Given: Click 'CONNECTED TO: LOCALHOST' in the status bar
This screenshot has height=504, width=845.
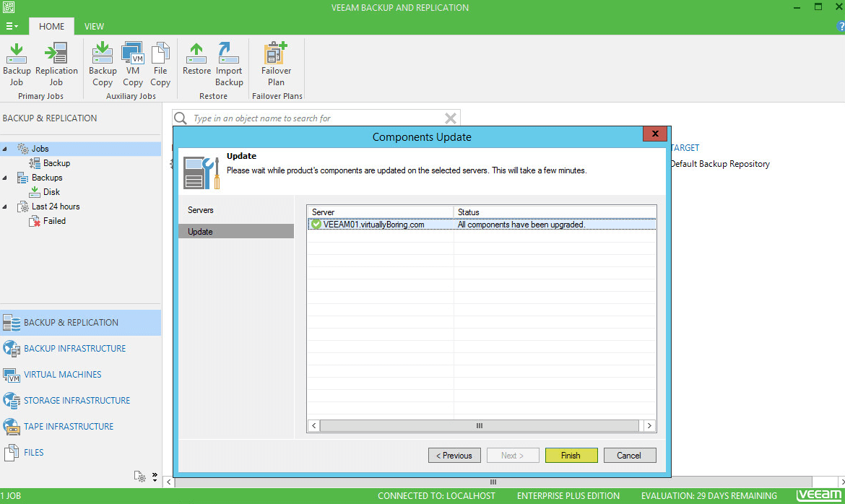Looking at the screenshot, I should pos(436,496).
